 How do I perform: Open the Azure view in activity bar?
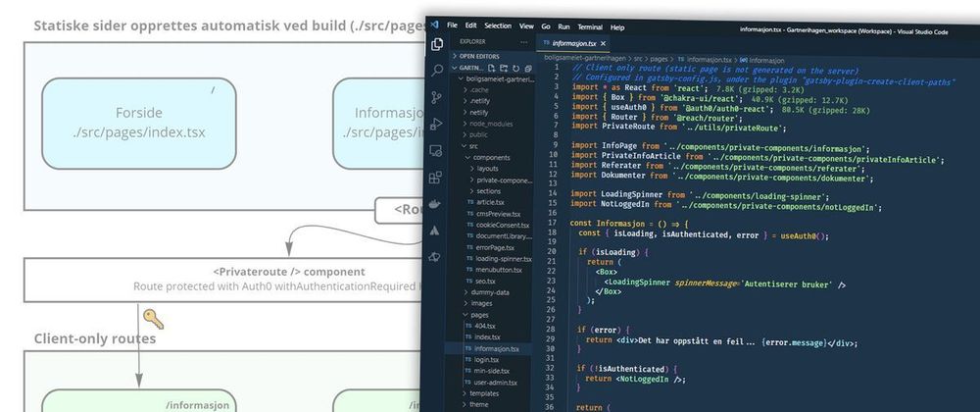[435, 231]
